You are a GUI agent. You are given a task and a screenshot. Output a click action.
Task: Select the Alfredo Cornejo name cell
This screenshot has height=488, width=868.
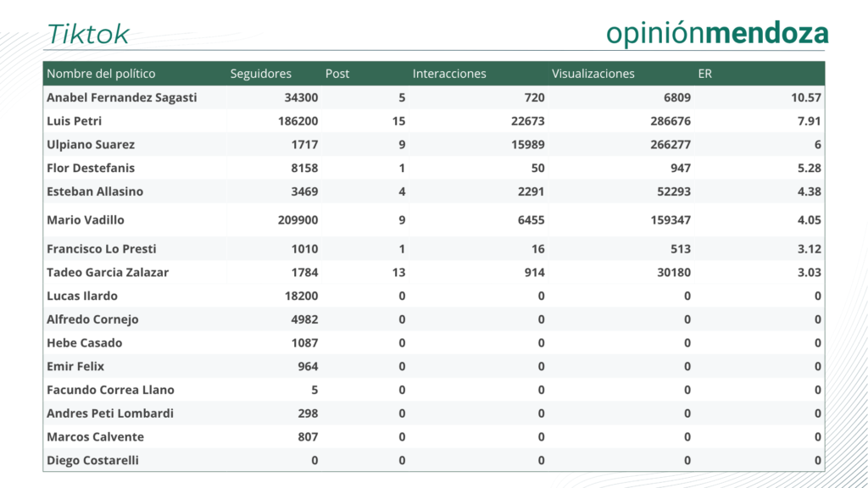(92, 319)
